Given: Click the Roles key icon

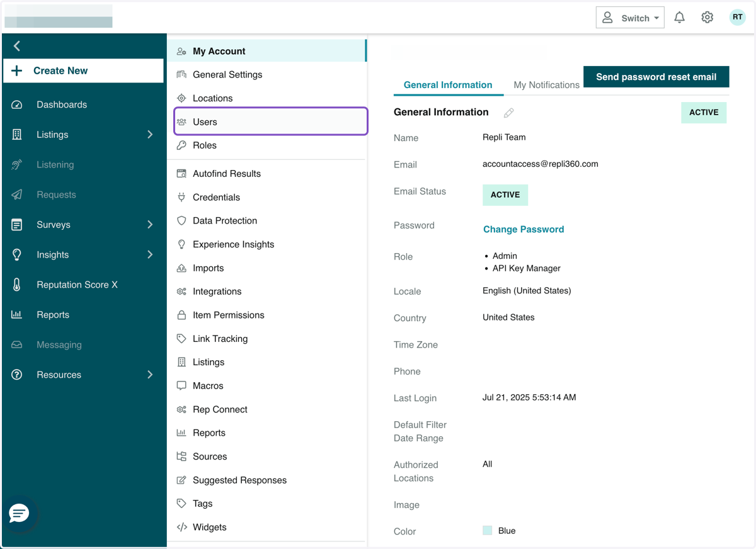Looking at the screenshot, I should pyautogui.click(x=181, y=145).
